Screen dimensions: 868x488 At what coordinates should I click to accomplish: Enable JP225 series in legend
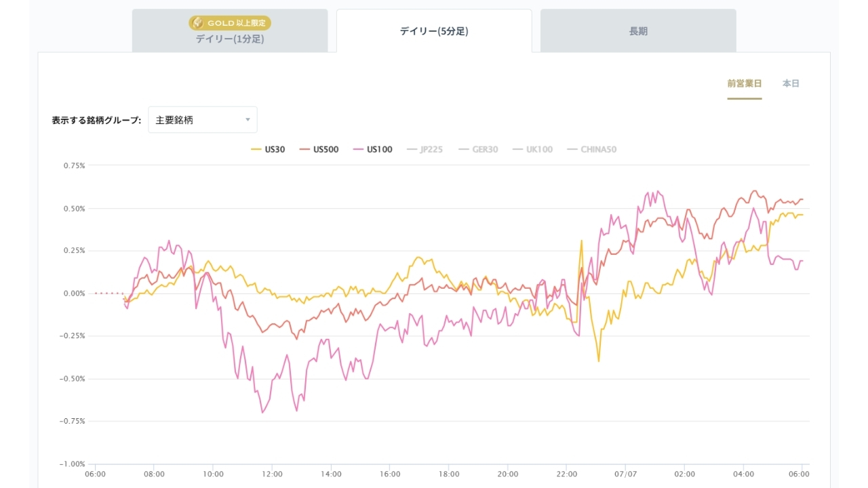tap(425, 149)
